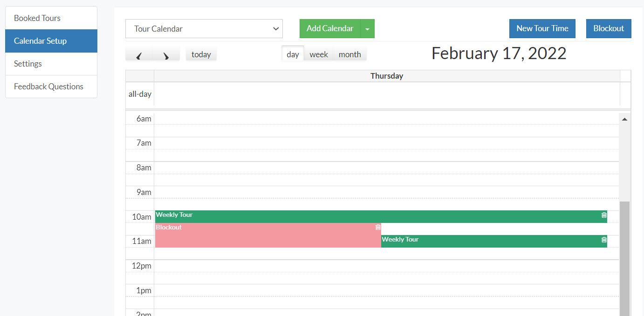
Task: Click the 9am time label
Action: coord(144,192)
